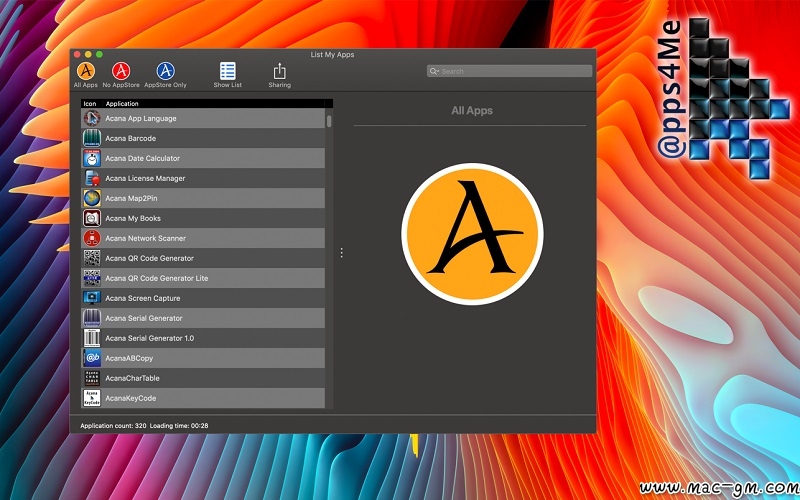
Task: Click the AcanaKeyCode app icon
Action: tap(92, 398)
